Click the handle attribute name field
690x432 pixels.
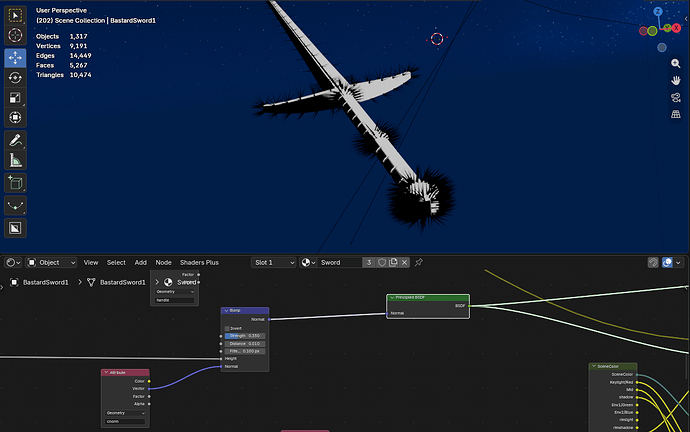[175, 300]
